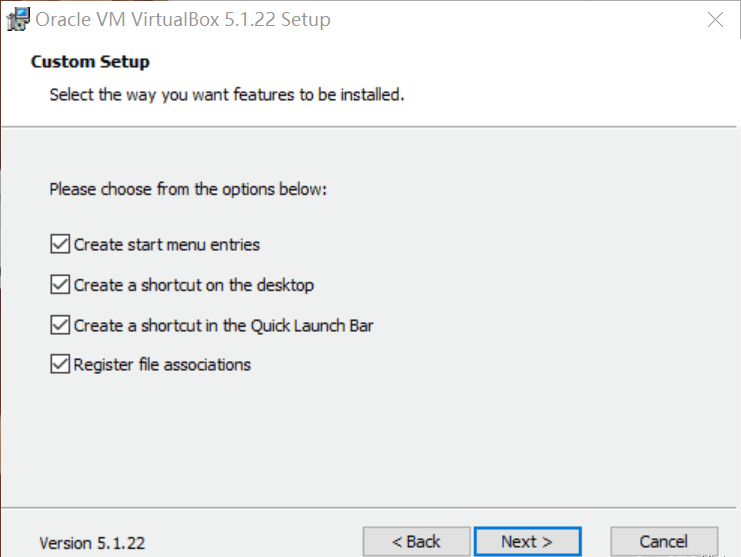Click the Custom Setup heading
741x557 pixels.
click(x=90, y=62)
